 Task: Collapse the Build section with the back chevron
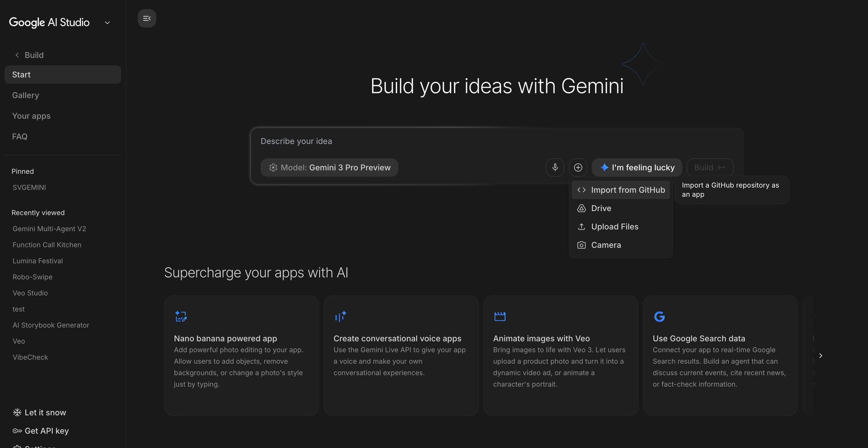(16, 55)
